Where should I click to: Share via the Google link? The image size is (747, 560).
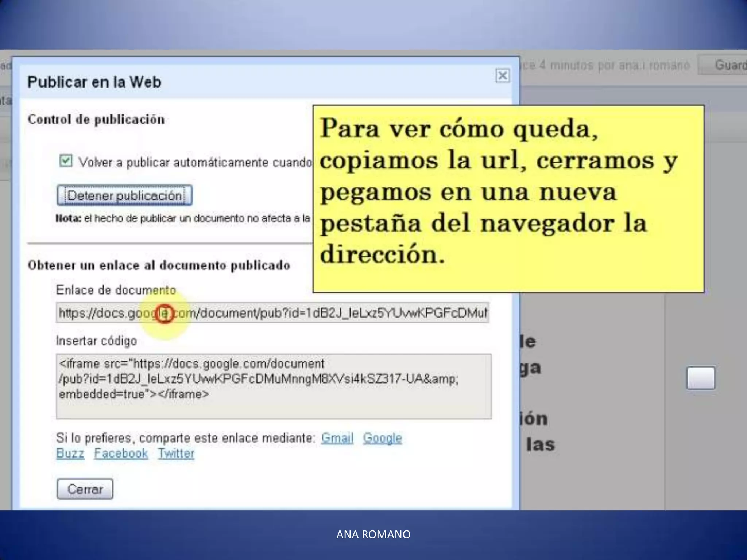382,438
